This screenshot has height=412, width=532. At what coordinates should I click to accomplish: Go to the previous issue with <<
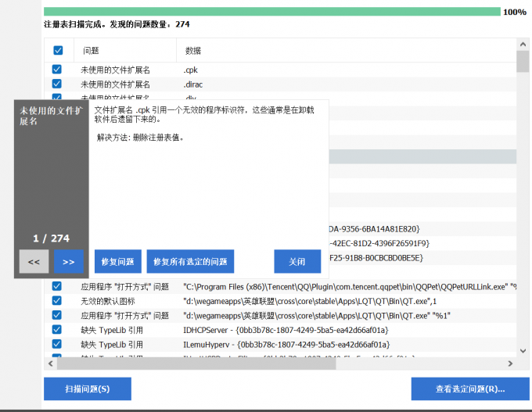click(34, 261)
